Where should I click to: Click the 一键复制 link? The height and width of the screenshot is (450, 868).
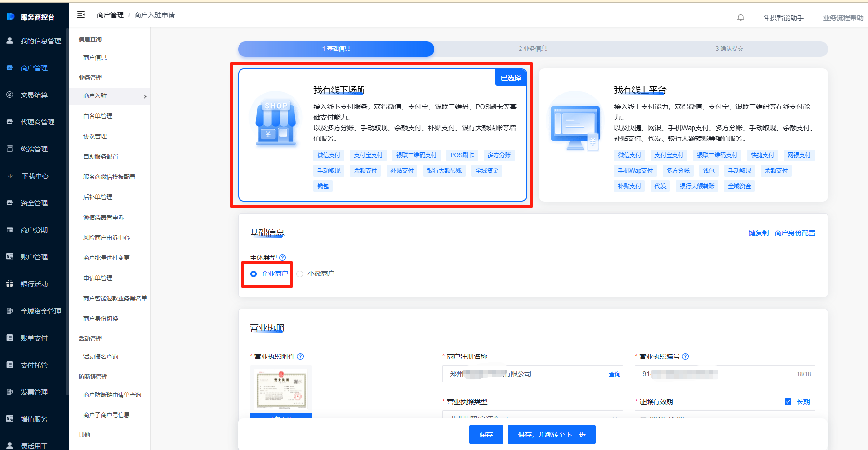pos(755,233)
